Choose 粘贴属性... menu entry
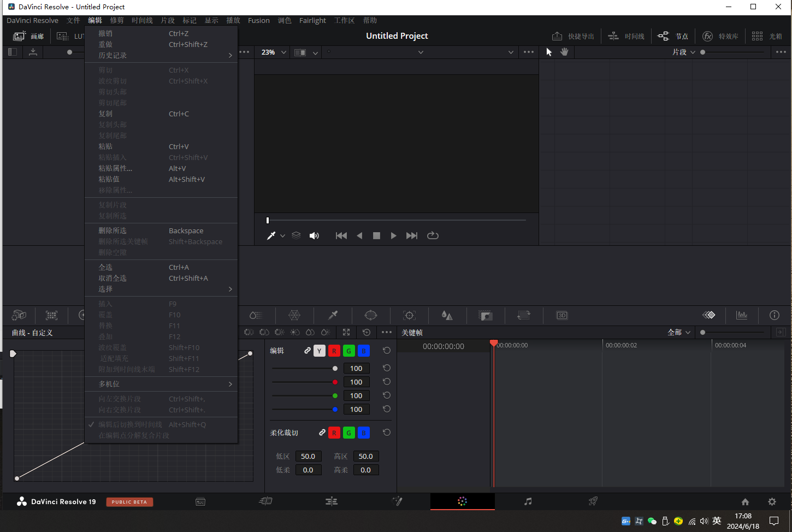Image resolution: width=792 pixels, height=532 pixels. pyautogui.click(x=115, y=168)
